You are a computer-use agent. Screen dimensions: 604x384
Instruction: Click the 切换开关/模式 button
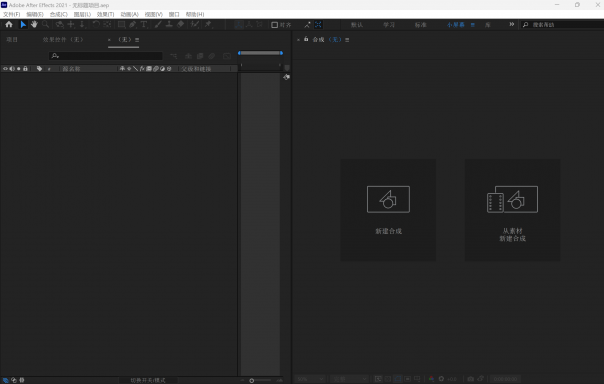148,380
